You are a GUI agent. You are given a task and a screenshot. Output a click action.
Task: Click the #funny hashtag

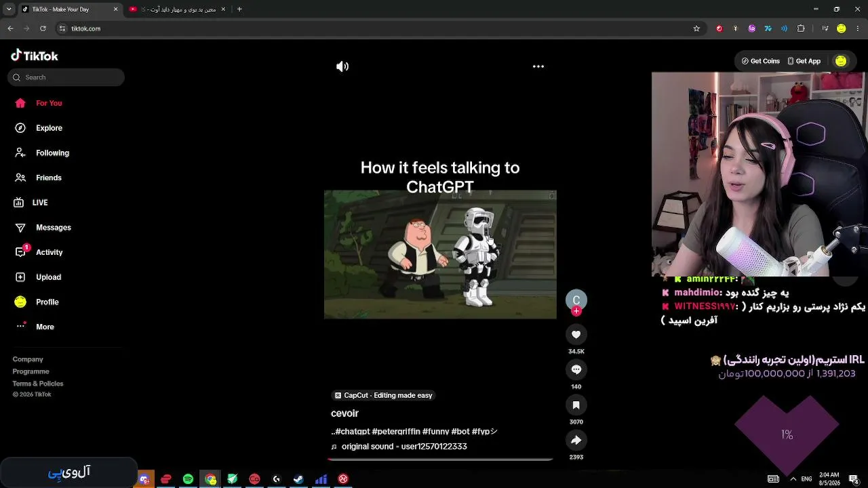[x=435, y=431]
